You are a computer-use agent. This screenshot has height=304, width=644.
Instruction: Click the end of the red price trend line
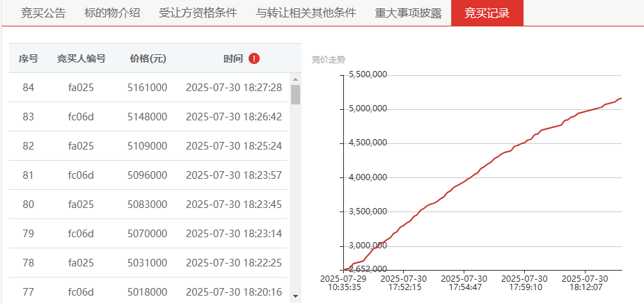(x=620, y=98)
